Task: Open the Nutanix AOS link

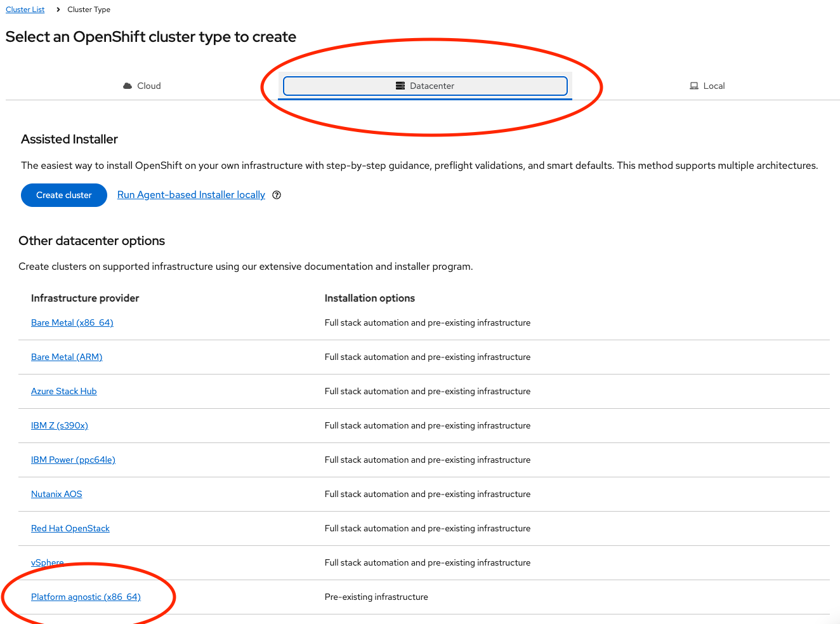Action: coord(56,494)
